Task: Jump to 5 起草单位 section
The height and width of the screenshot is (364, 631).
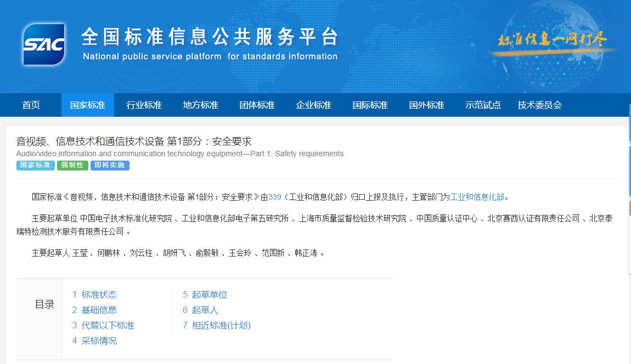Action: click(205, 294)
